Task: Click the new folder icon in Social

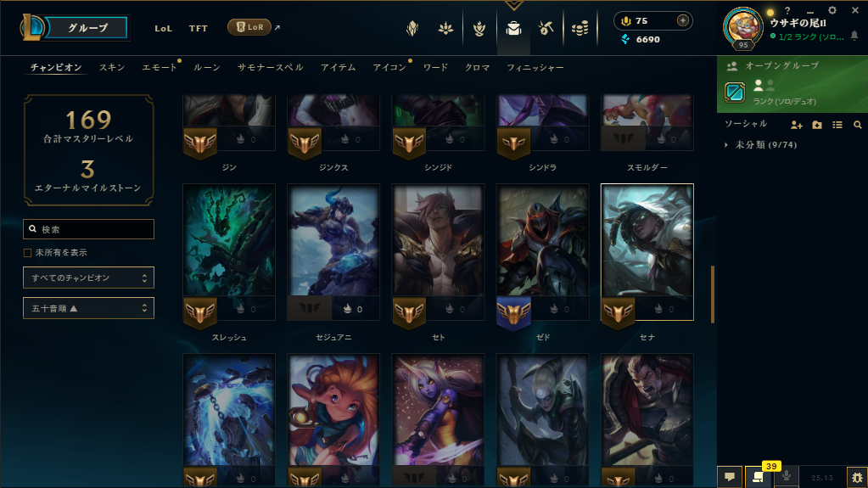Action: [x=817, y=126]
